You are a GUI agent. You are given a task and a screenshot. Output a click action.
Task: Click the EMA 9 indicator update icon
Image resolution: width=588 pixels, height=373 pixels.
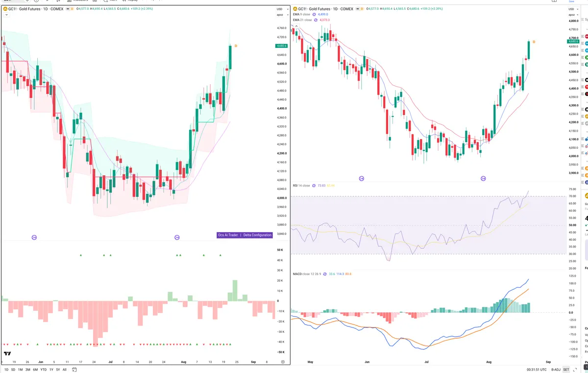pos(314,14)
